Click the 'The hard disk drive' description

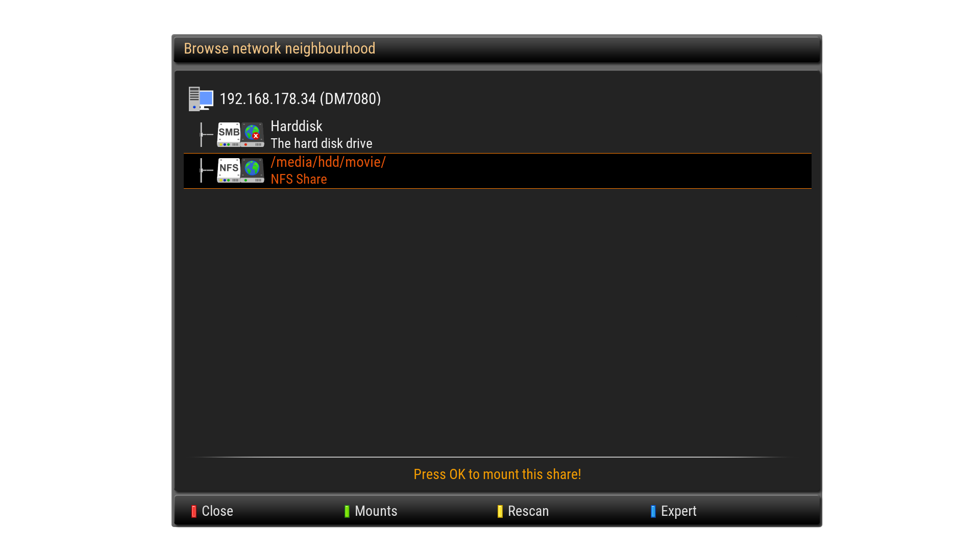[322, 143]
